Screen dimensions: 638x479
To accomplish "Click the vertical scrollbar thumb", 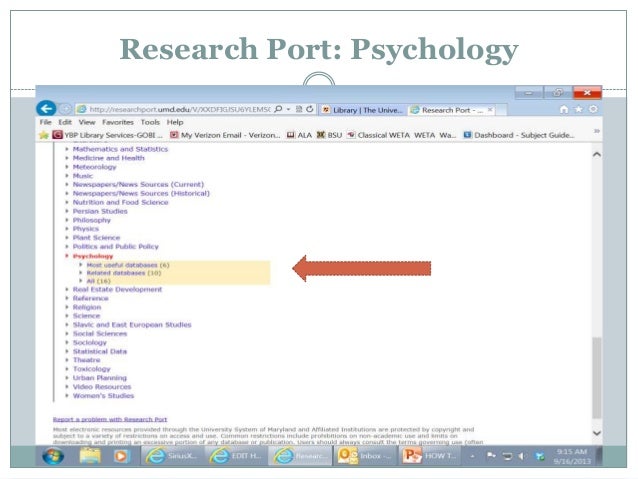I will (x=596, y=378).
